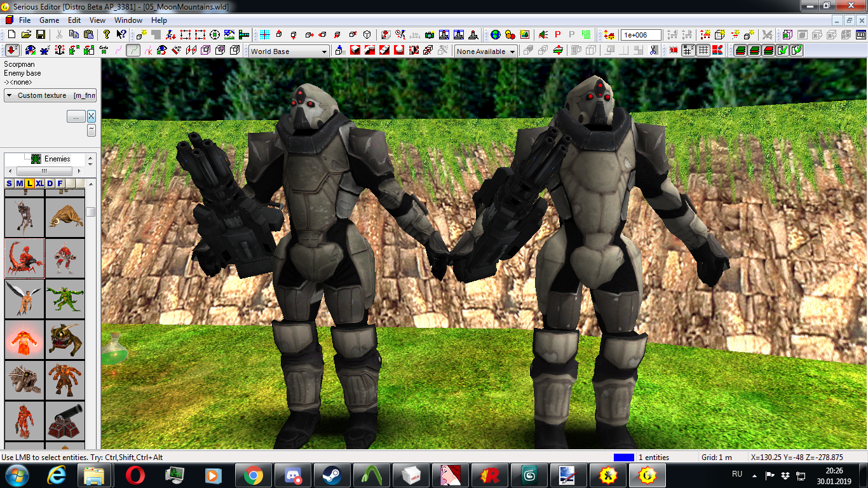Save the current world
The image size is (868, 488).
(41, 34)
